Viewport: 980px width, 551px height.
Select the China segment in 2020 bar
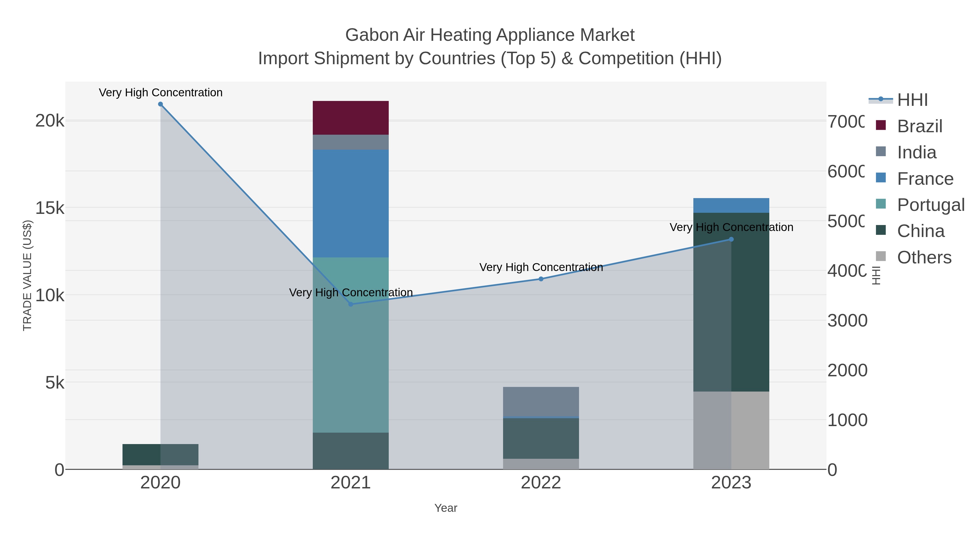point(161,455)
